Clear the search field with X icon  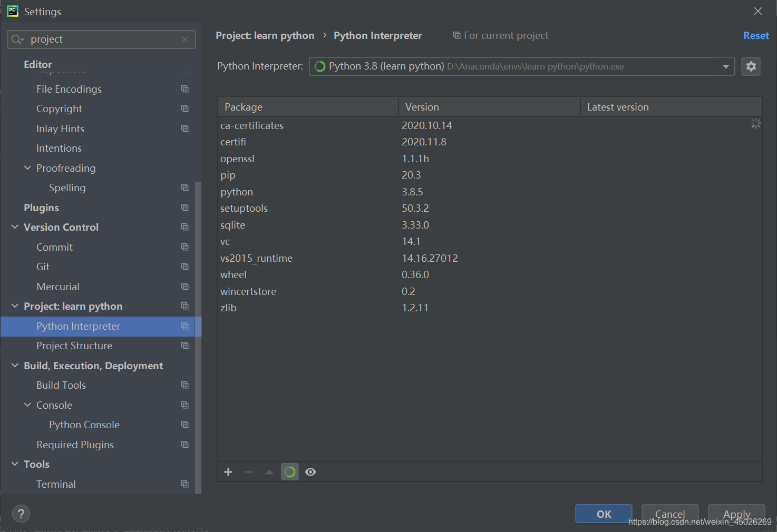tap(185, 40)
